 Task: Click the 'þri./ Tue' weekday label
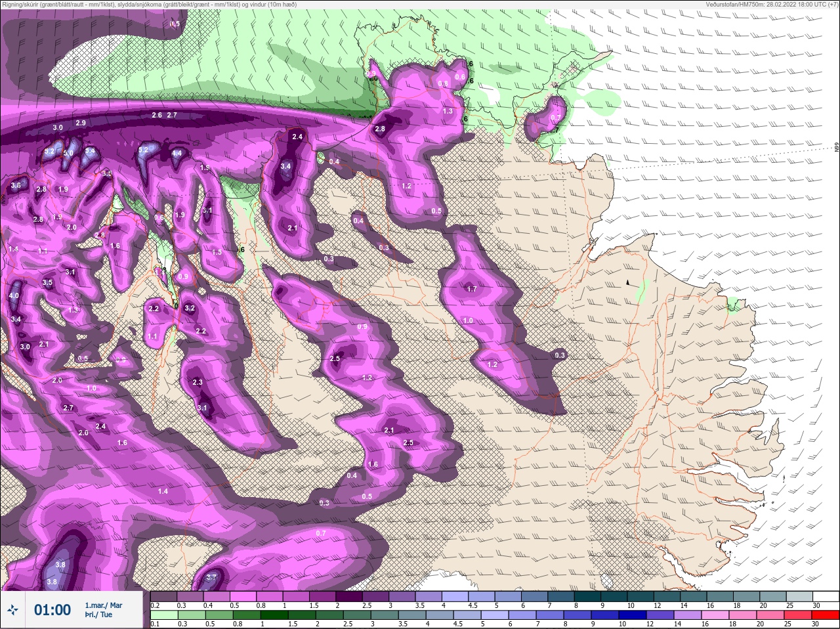[98, 615]
